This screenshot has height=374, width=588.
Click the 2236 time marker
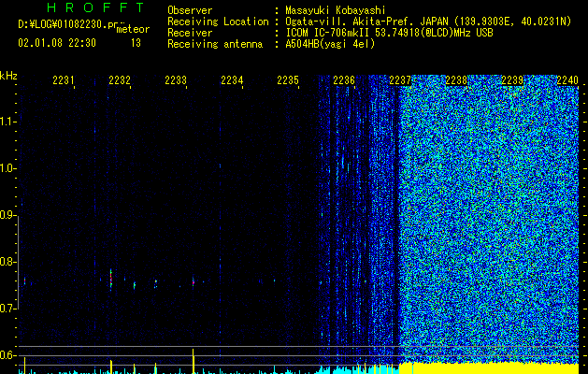[344, 80]
